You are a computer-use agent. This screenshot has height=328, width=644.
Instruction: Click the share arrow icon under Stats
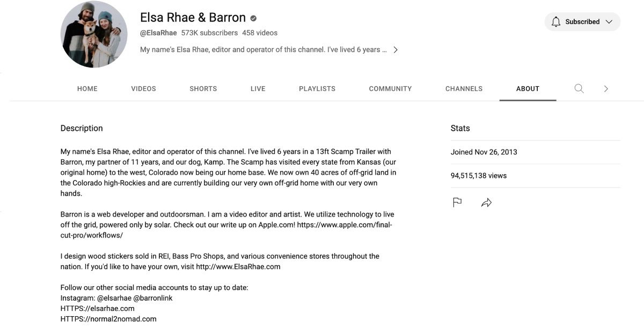click(486, 203)
